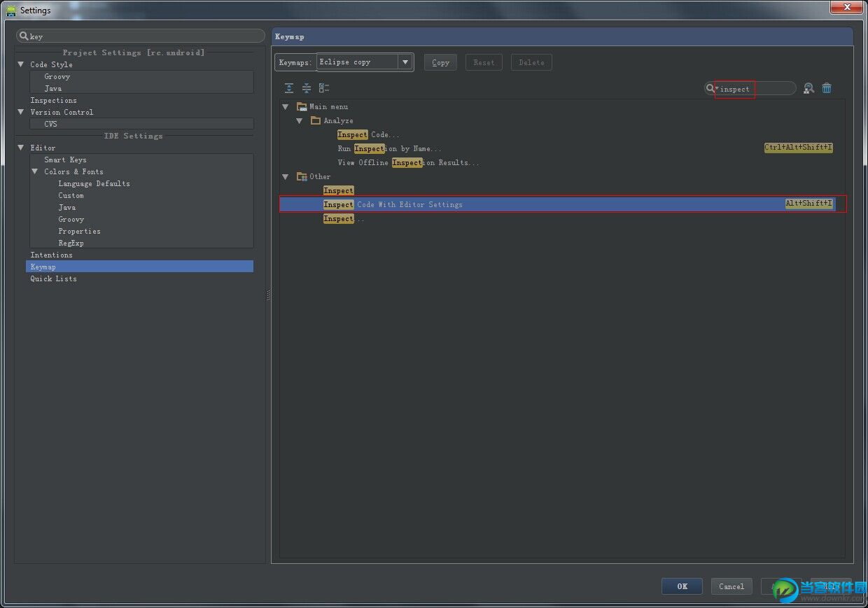
Task: Select Properties under Colors & Fonts
Action: coord(80,231)
